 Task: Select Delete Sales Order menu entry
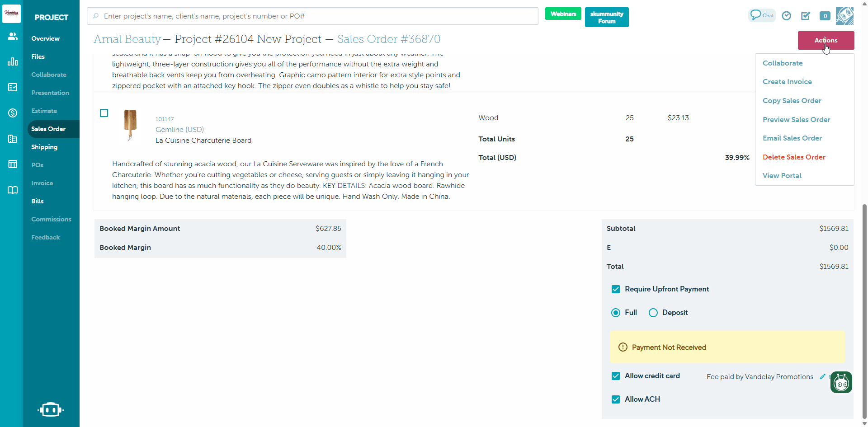coord(794,157)
